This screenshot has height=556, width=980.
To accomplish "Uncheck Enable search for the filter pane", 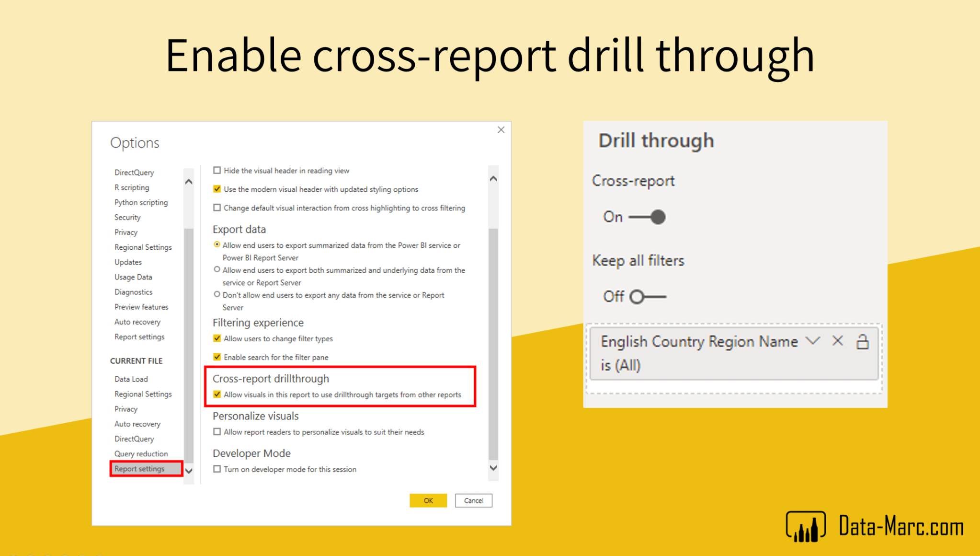I will click(217, 357).
